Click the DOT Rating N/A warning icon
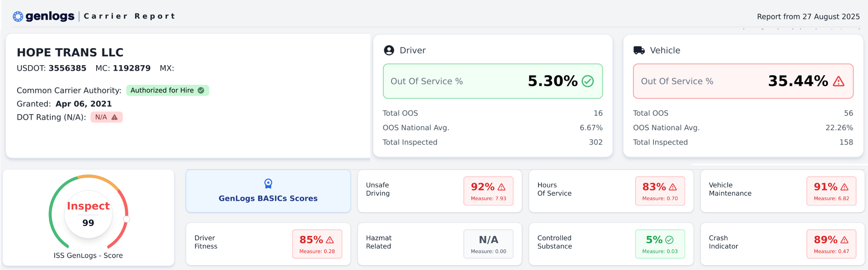 tap(115, 117)
